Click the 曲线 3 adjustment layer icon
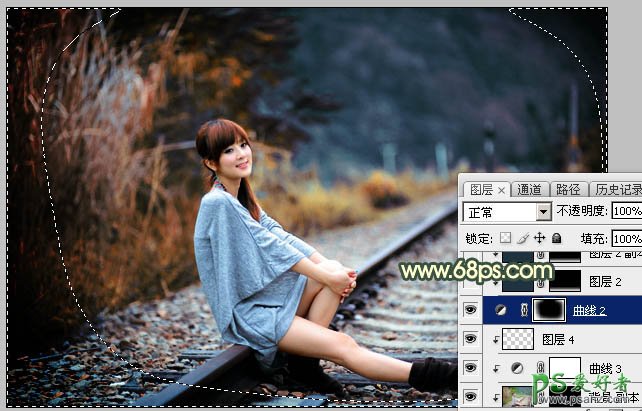The height and width of the screenshot is (411, 642). pyautogui.click(x=516, y=368)
